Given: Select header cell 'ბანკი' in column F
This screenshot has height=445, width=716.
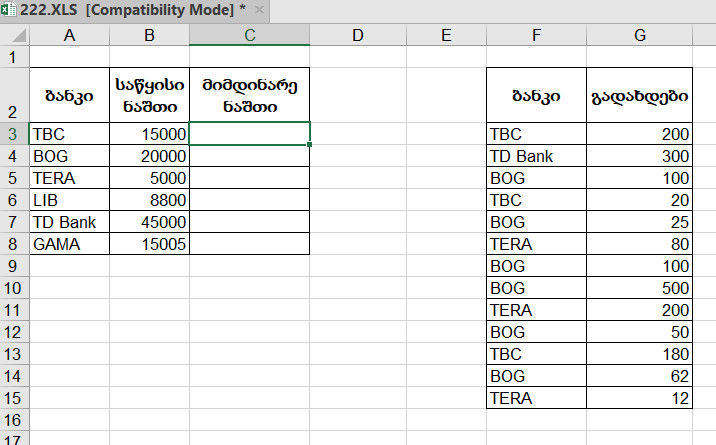Looking at the screenshot, I should [537, 95].
